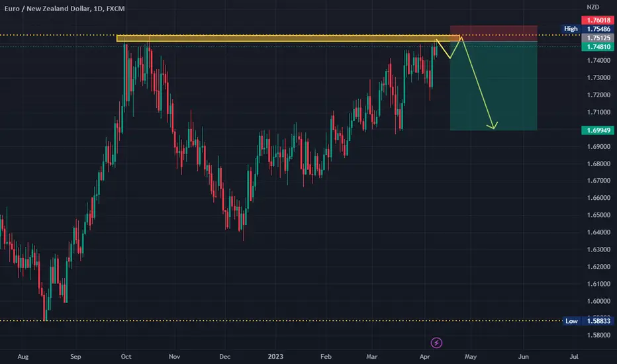This screenshot has height=364, width=617.
Task: Select the yellow resistance zone rectangle
Action: [x=288, y=38]
